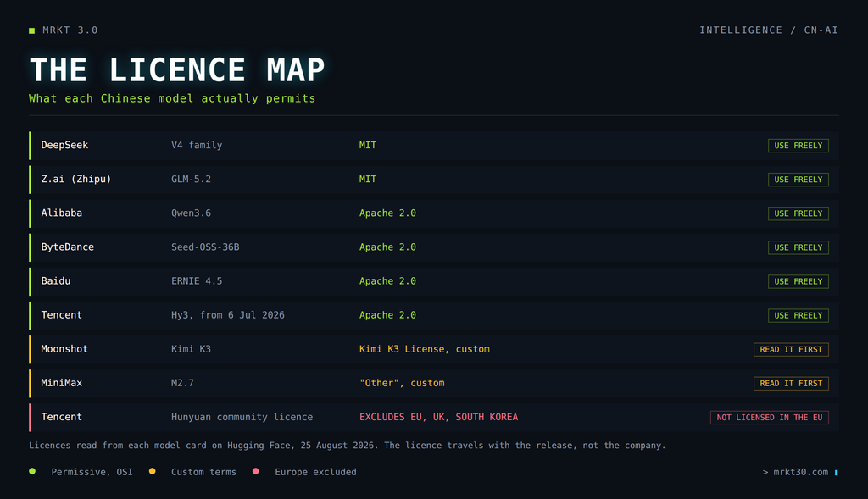The width and height of the screenshot is (868, 499).
Task: Click the GLM-5.2 model text
Action: [x=191, y=180]
